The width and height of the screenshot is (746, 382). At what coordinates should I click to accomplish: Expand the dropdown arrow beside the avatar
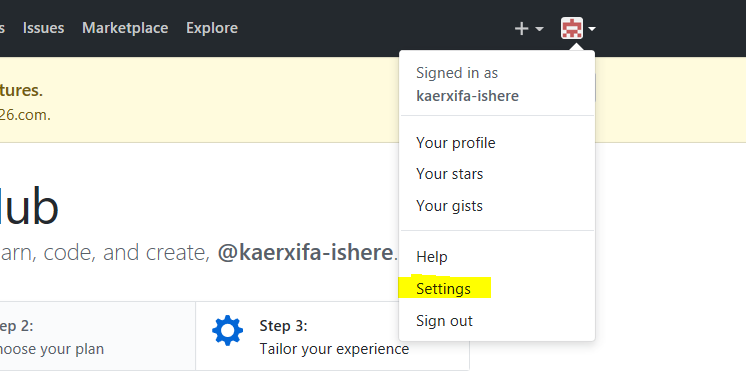pyautogui.click(x=592, y=29)
